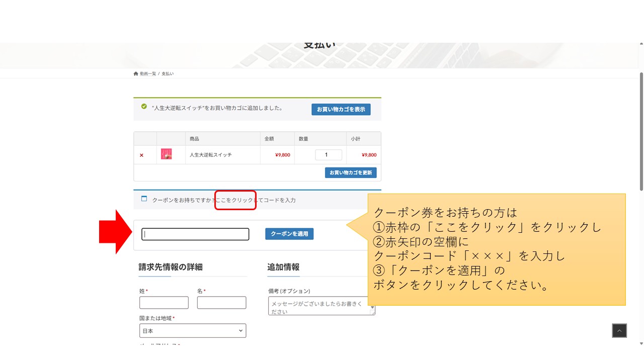
Task: Click お買い物カゴを表示 button
Action: coord(341,109)
